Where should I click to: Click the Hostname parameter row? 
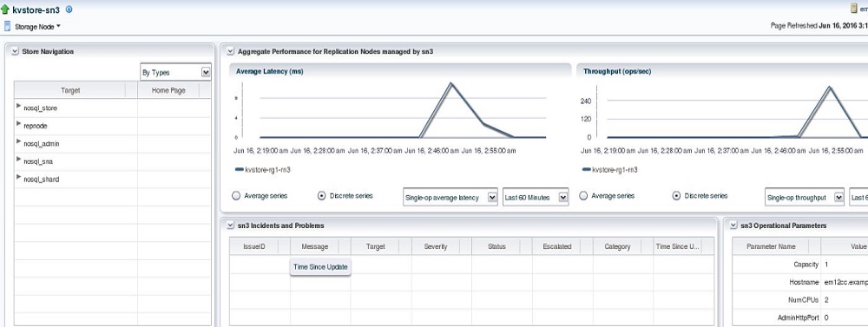[800, 282]
